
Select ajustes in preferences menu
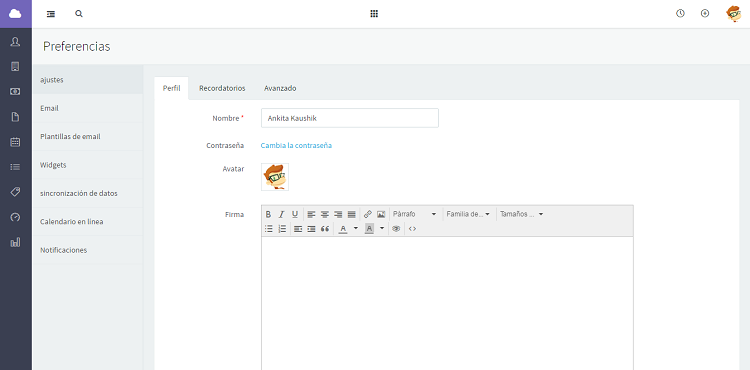88,80
